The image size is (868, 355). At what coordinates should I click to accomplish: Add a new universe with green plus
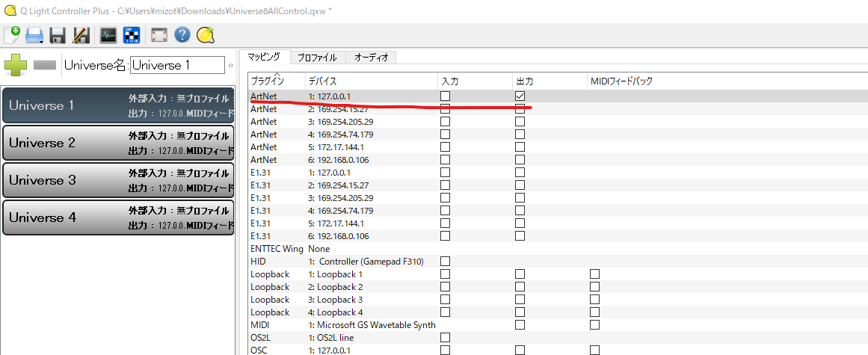coord(16,65)
